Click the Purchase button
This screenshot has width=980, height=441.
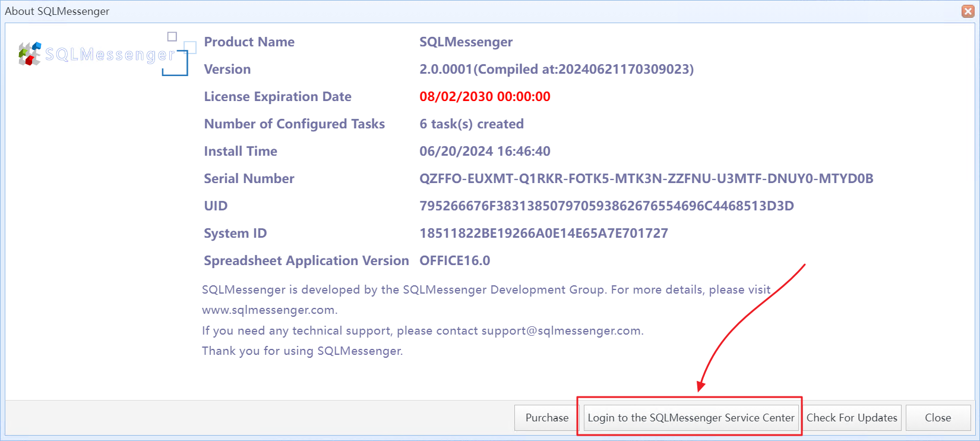[x=547, y=418]
